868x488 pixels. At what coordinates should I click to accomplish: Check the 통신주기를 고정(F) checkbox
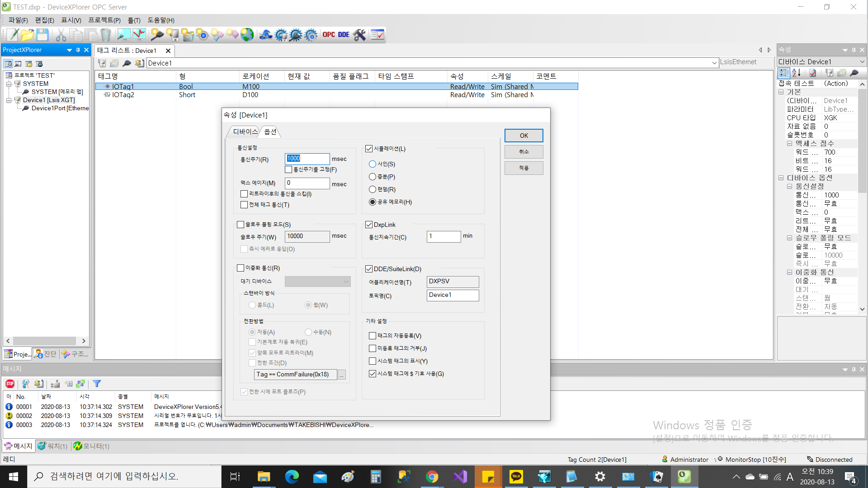click(288, 169)
